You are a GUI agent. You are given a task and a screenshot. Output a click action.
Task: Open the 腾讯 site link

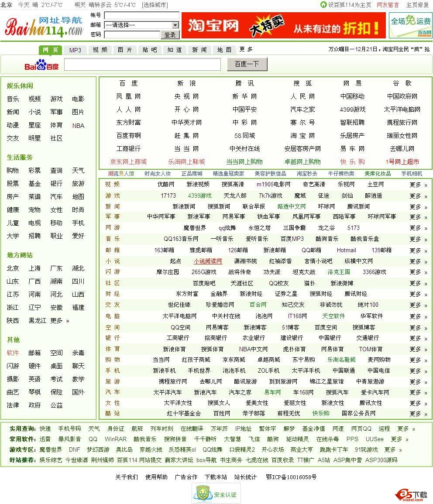(244, 83)
